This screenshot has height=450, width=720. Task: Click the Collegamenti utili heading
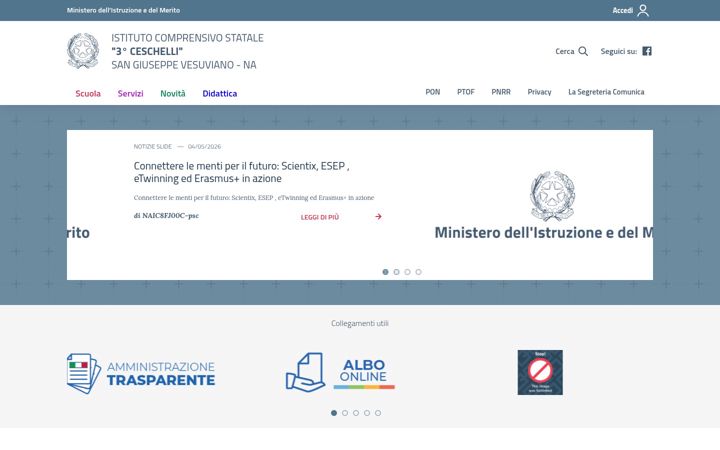[x=360, y=323]
